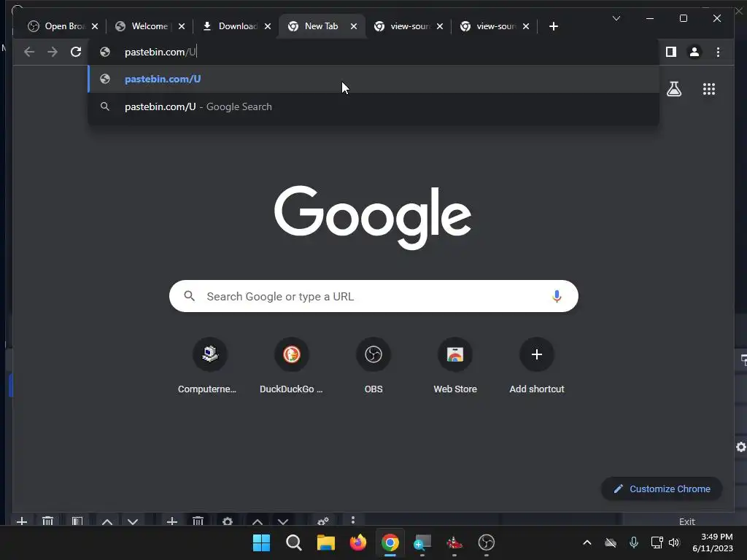This screenshot has width=747, height=560.
Task: Close the Download tab
Action: tap(268, 26)
